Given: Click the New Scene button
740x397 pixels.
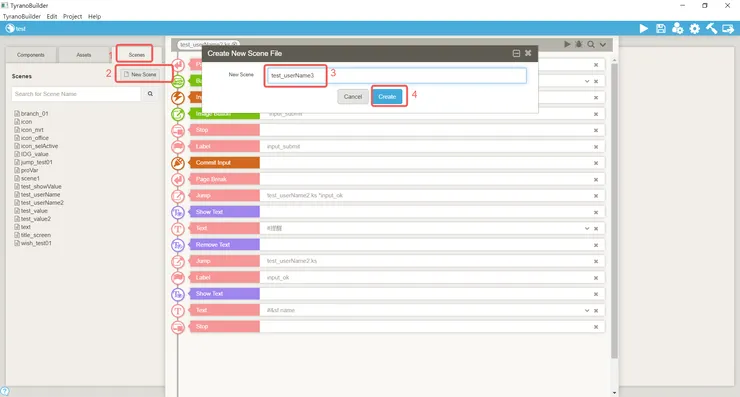Looking at the screenshot, I should coord(140,75).
